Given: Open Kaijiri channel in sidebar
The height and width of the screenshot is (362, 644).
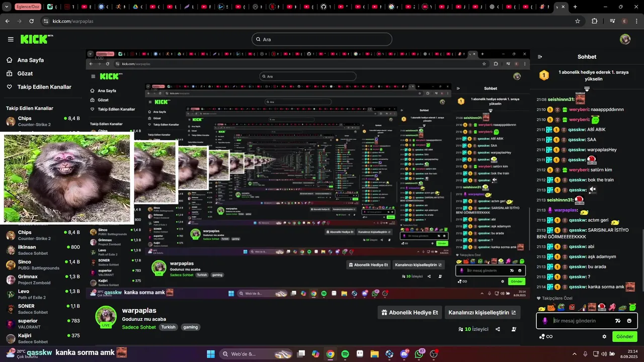Looking at the screenshot, I should coord(43,338).
